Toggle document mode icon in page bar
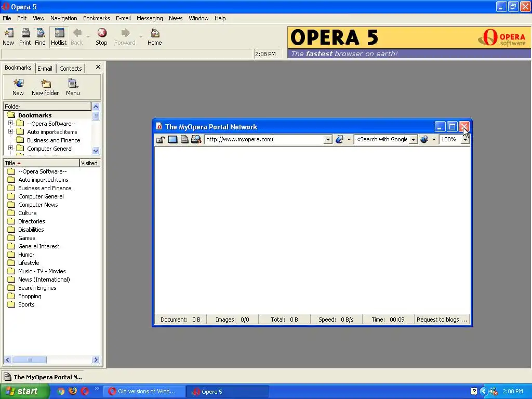The width and height of the screenshot is (532, 399). click(184, 139)
